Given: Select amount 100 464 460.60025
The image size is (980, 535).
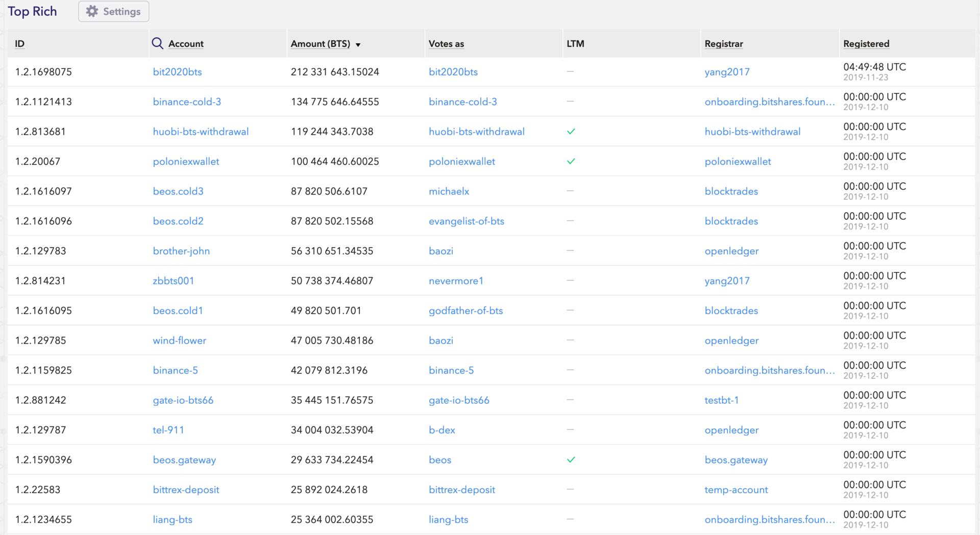Looking at the screenshot, I should tap(335, 162).
